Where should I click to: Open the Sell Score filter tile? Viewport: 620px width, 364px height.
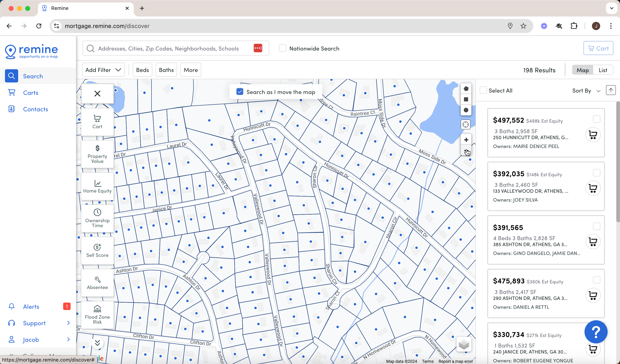coord(97,251)
